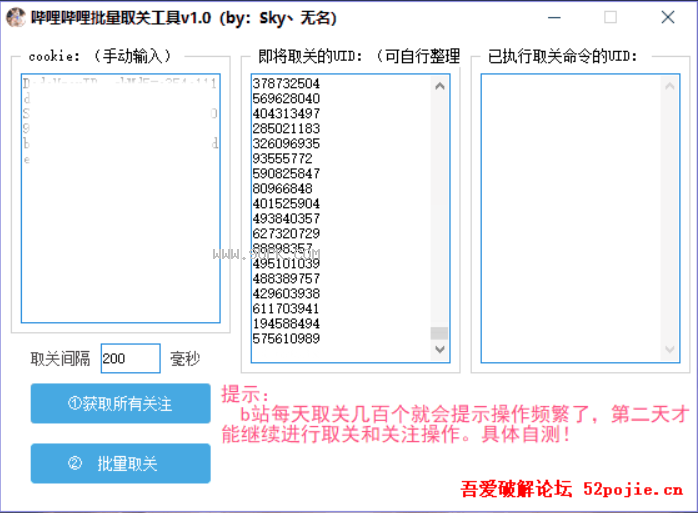Select UID 285021183 in the list
This screenshot has height=513, width=698.
286,128
